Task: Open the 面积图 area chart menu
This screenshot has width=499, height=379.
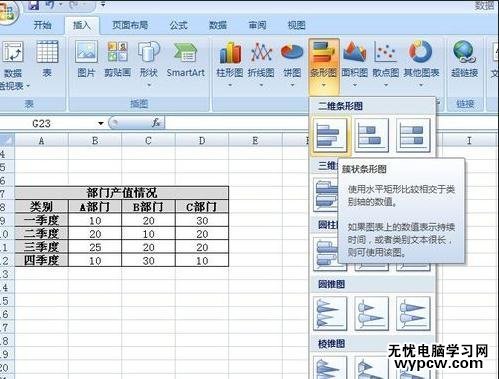Action: coord(355,63)
